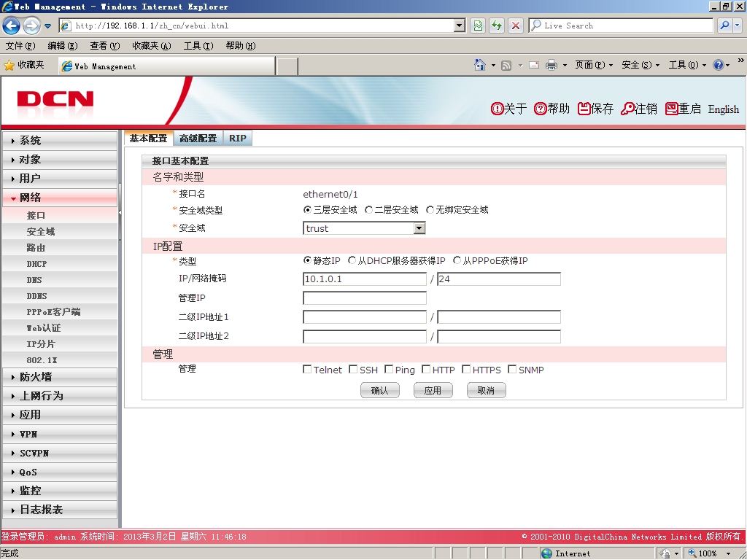Open the address bar history dropdown
This screenshot has width=747, height=560.
point(460,26)
